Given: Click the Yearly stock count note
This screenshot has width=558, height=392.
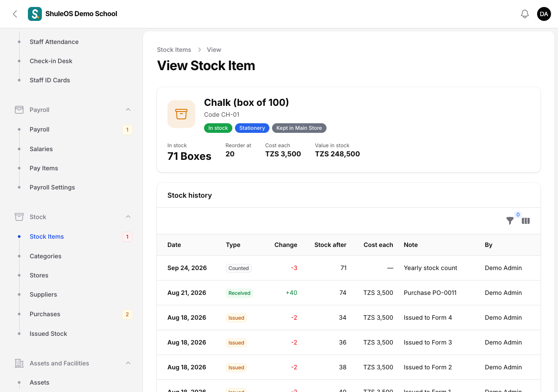Looking at the screenshot, I should pos(430,268).
